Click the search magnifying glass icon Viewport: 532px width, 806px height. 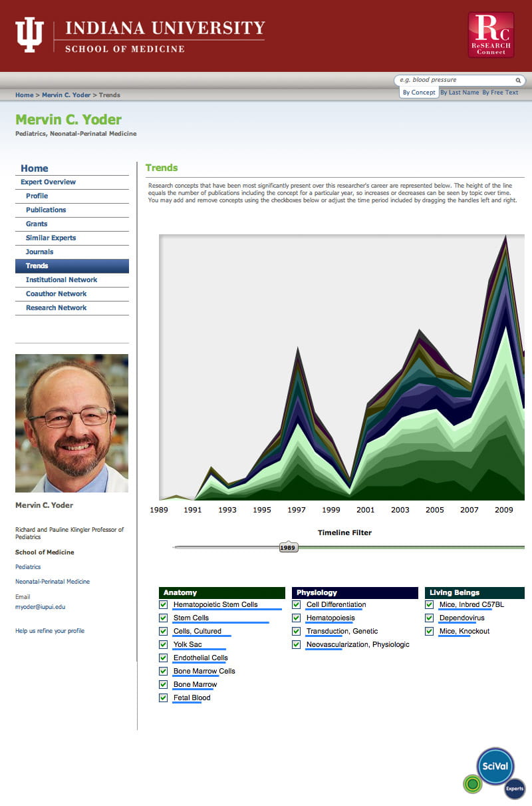pos(518,79)
